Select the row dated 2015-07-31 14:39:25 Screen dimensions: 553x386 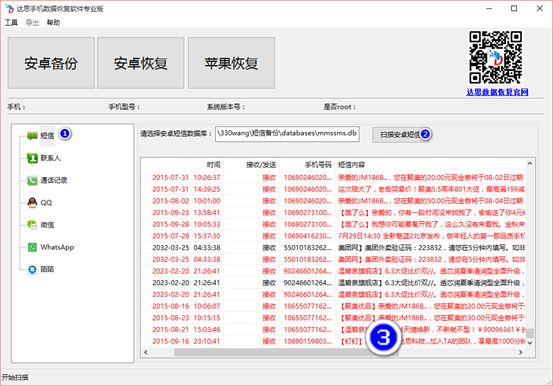334,189
